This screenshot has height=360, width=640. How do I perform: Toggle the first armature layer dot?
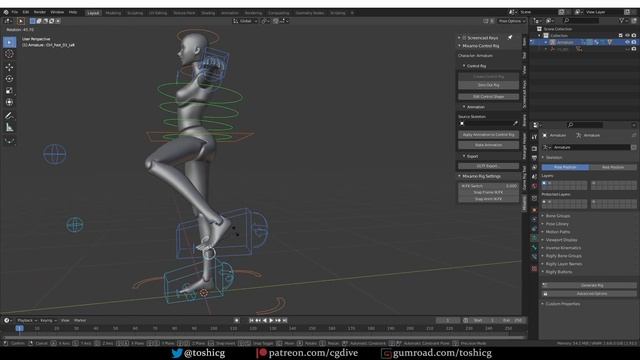click(x=544, y=184)
